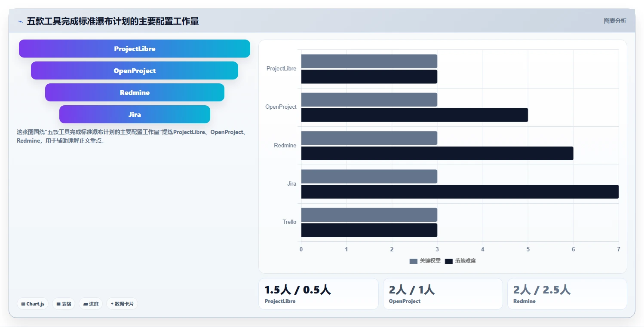Image resolution: width=644 pixels, height=327 pixels.
Task: Click the Trello 关键权重 gray bar
Action: pos(369,215)
